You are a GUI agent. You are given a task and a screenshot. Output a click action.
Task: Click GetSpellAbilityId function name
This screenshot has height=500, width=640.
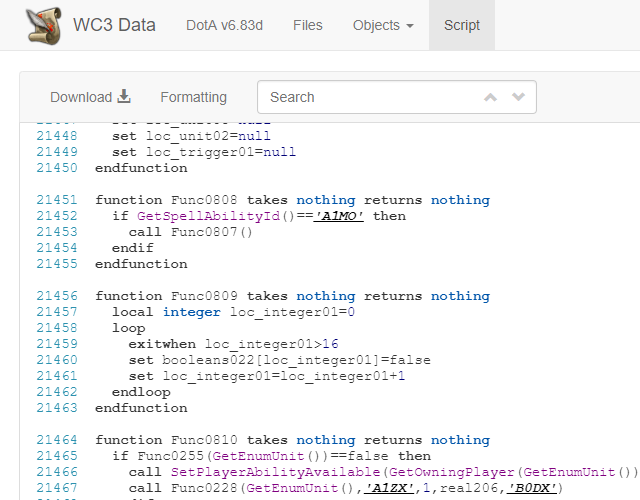pyautogui.click(x=209, y=216)
